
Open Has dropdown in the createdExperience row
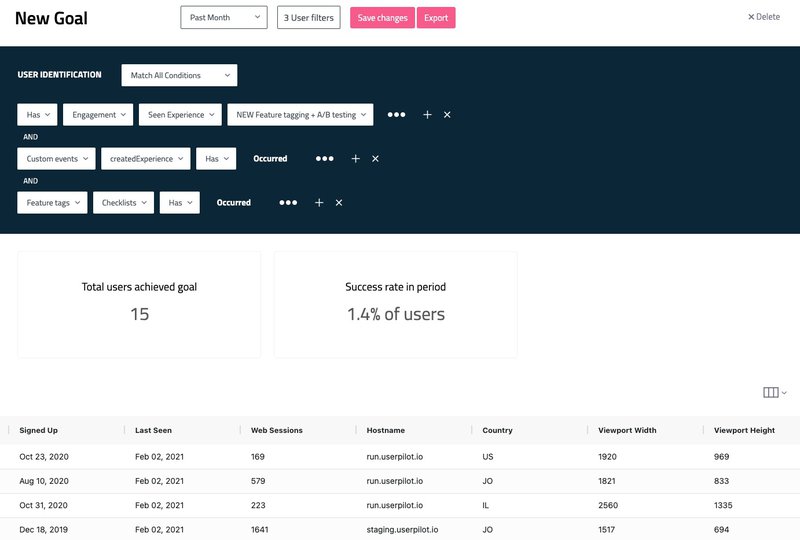(x=216, y=159)
